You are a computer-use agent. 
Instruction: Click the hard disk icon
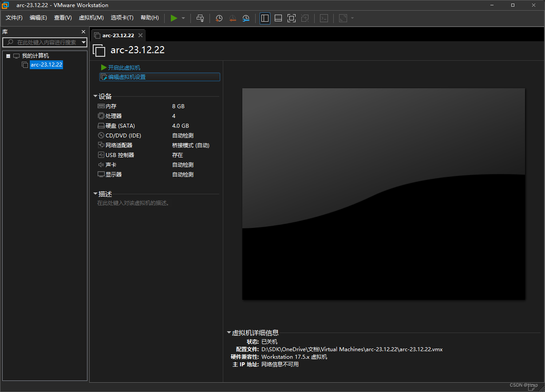(101, 126)
